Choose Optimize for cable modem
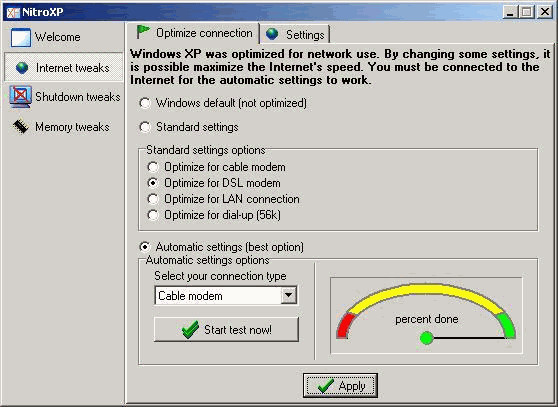The width and height of the screenshot is (558, 407). tap(153, 167)
